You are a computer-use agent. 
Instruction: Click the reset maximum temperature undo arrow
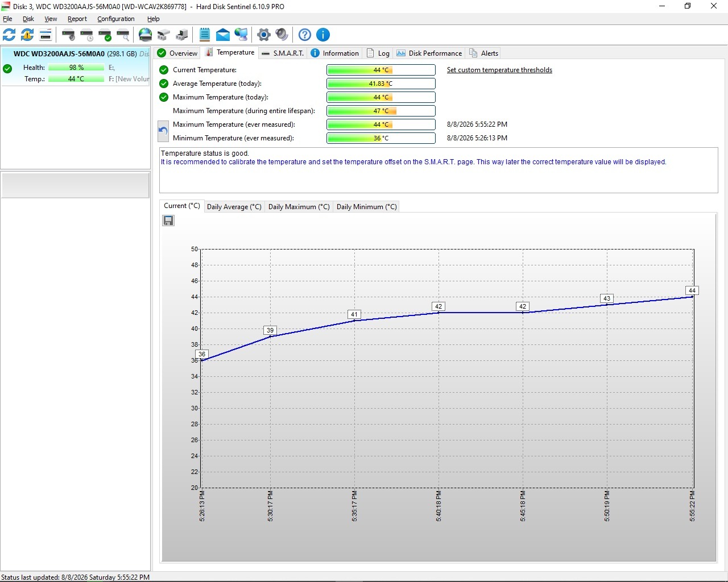pos(163,131)
